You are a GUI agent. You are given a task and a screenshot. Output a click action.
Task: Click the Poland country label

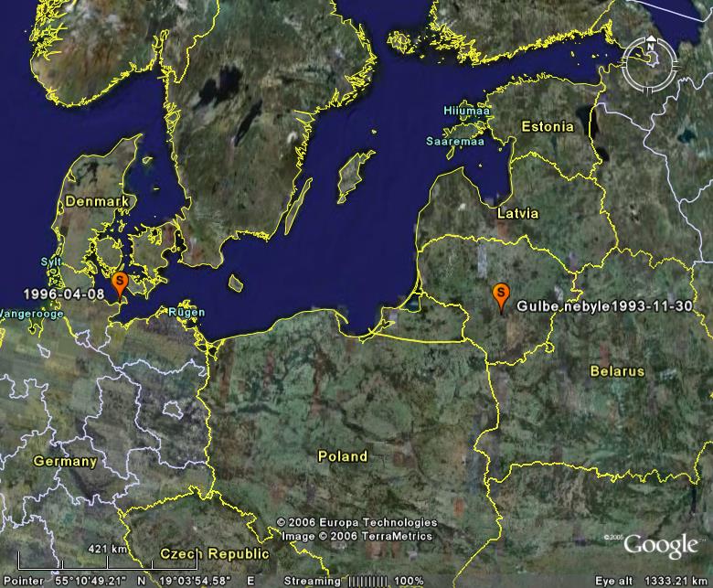[x=342, y=456]
